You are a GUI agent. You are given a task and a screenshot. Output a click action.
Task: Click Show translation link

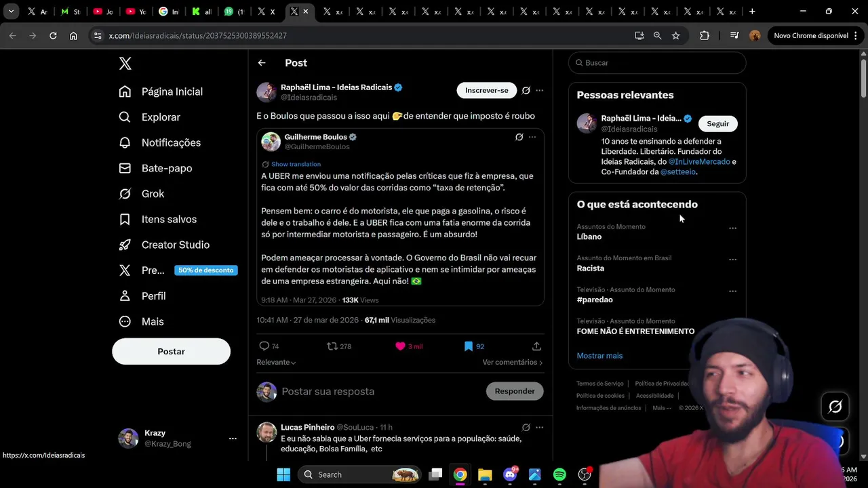click(x=296, y=164)
